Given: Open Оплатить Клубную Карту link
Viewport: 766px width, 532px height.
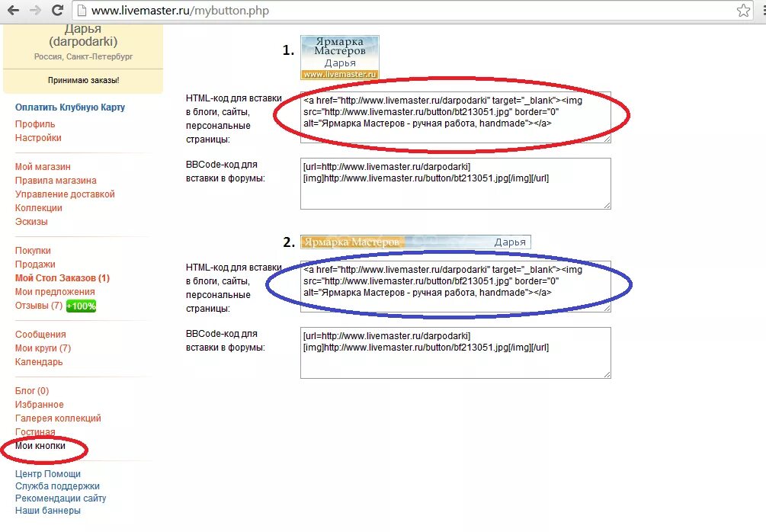Looking at the screenshot, I should pos(70,107).
